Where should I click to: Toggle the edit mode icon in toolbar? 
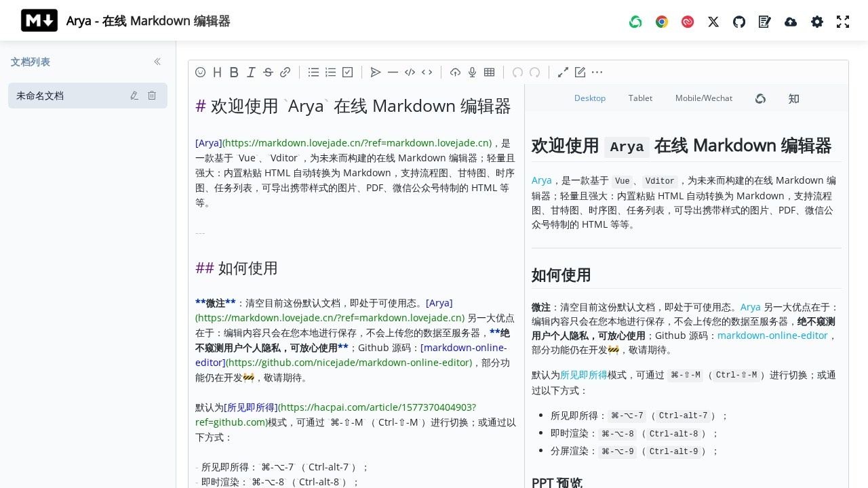point(580,73)
